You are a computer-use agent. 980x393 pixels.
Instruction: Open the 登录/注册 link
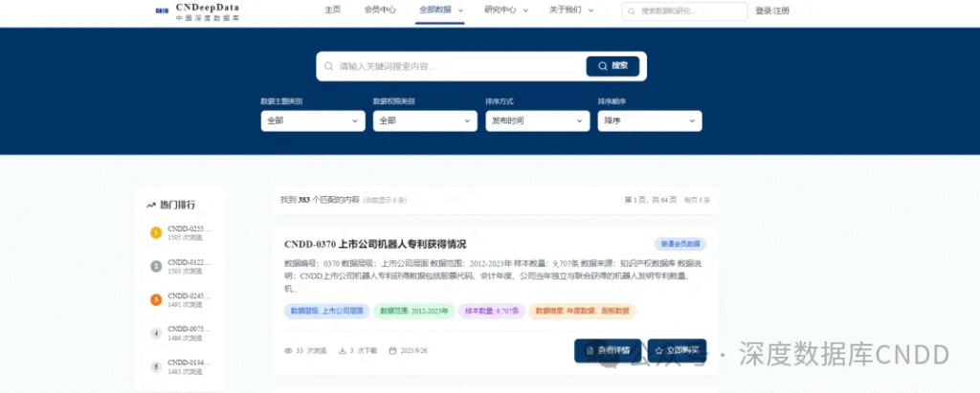[772, 11]
